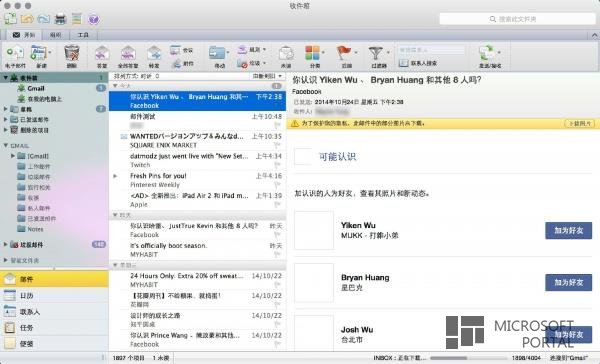Click the Forward envelope icon
This screenshot has width=600, height=364.
click(154, 53)
